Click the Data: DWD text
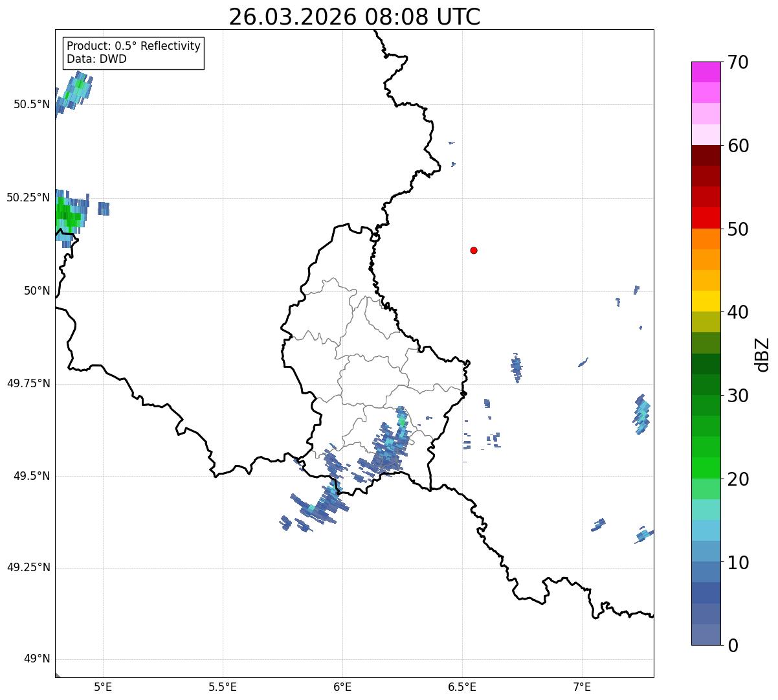The height and width of the screenshot is (700, 778). (x=96, y=59)
